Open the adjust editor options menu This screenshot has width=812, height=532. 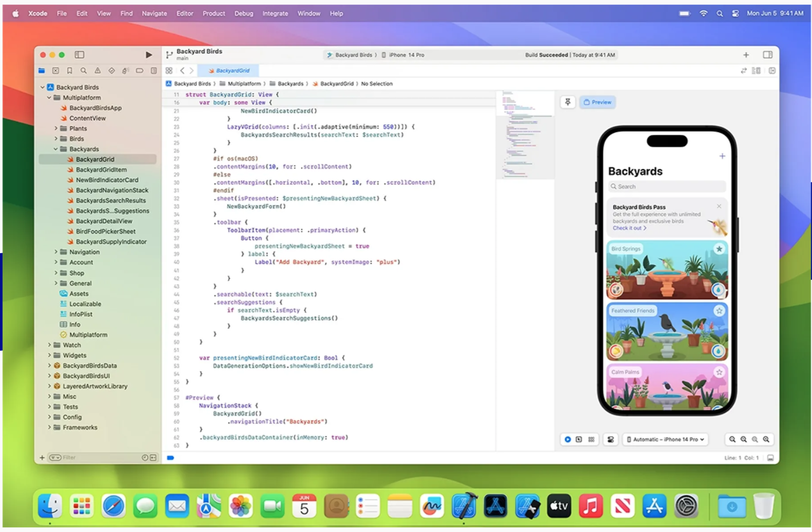(x=757, y=71)
